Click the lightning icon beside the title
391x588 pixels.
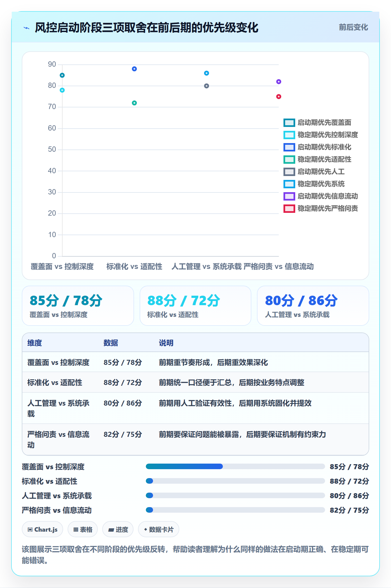pos(27,28)
